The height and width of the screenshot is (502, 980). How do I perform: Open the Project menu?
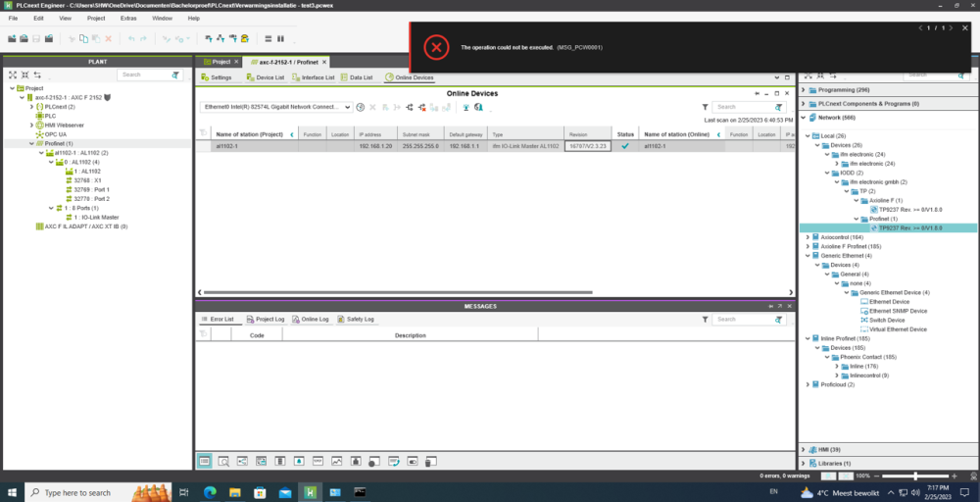(x=96, y=18)
